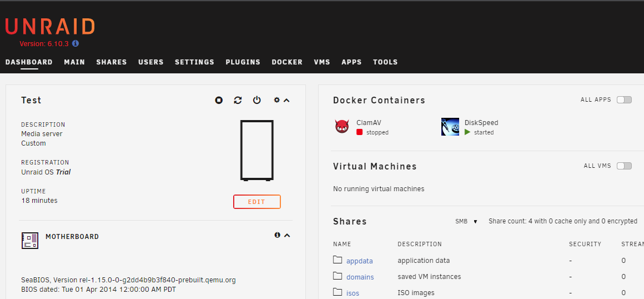The image size is (644, 299).
Task: Open the domains share link
Action: pyautogui.click(x=360, y=277)
